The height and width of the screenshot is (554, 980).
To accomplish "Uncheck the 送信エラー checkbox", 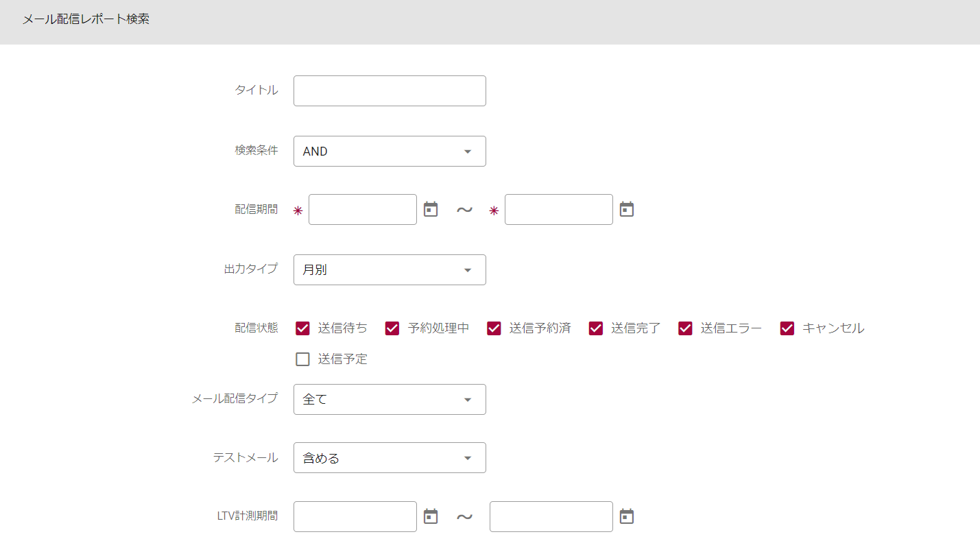I will pyautogui.click(x=685, y=328).
